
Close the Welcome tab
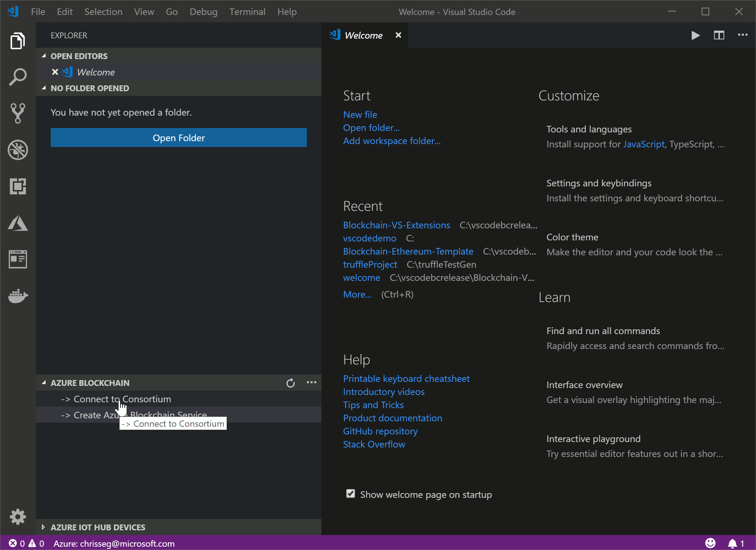click(x=398, y=35)
